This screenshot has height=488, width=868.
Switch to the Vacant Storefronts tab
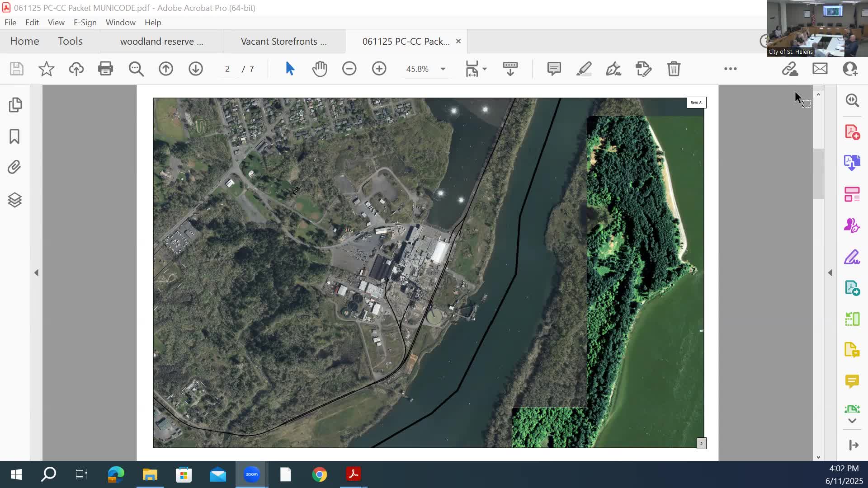click(284, 41)
